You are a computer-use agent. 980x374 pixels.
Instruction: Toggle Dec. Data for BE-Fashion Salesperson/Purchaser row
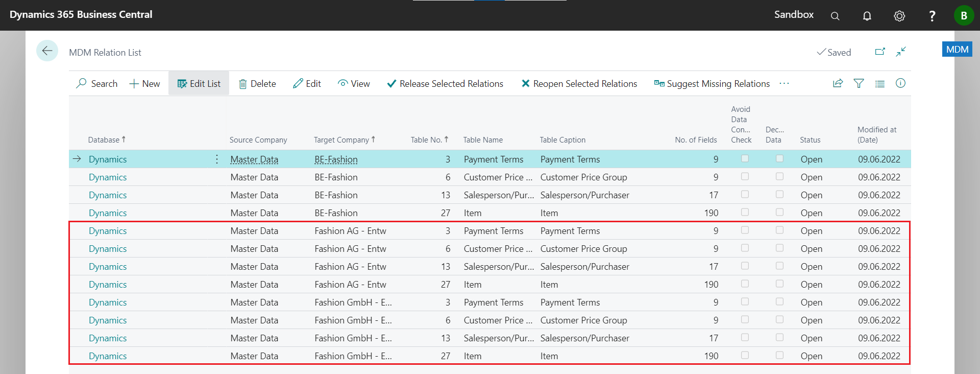[779, 195]
